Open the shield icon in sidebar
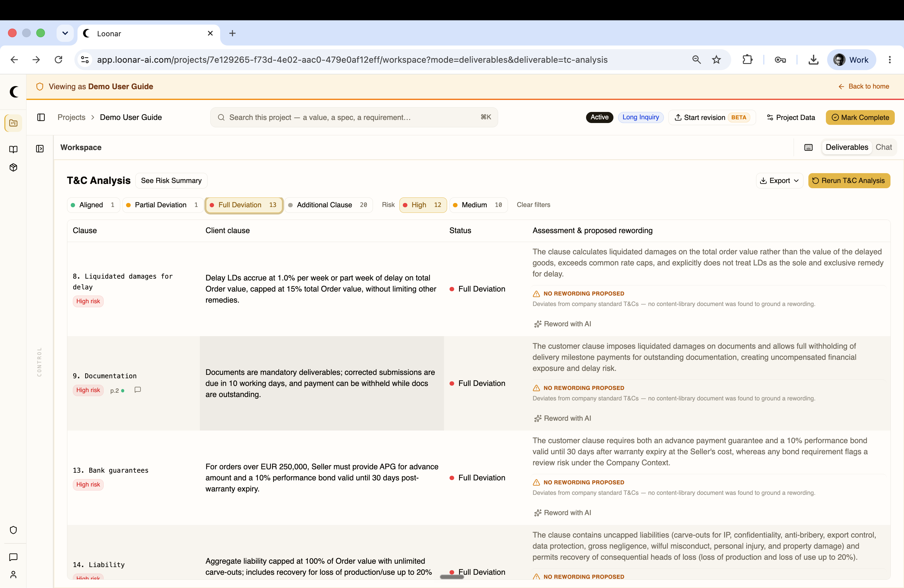 [13, 530]
